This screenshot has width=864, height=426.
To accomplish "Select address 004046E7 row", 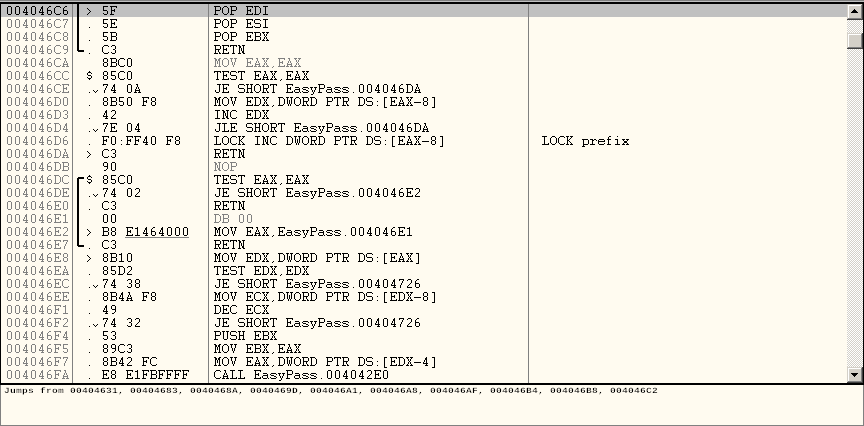I will 423,245.
